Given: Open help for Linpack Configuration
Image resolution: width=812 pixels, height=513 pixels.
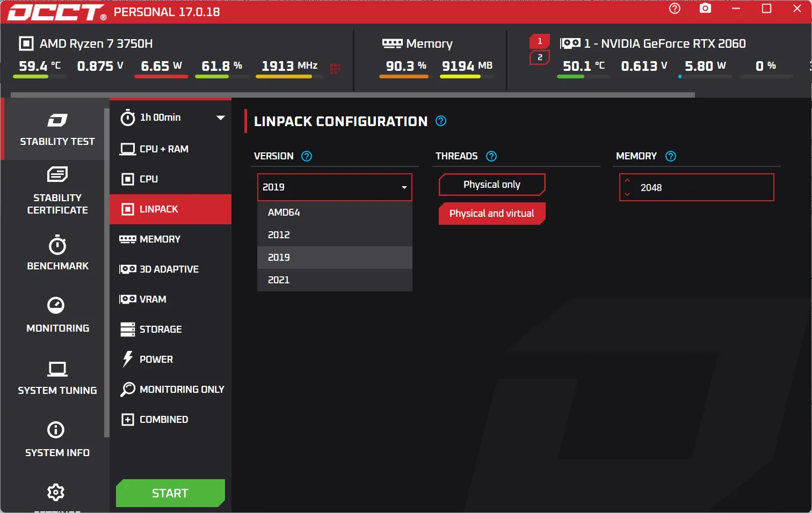Looking at the screenshot, I should (x=441, y=121).
